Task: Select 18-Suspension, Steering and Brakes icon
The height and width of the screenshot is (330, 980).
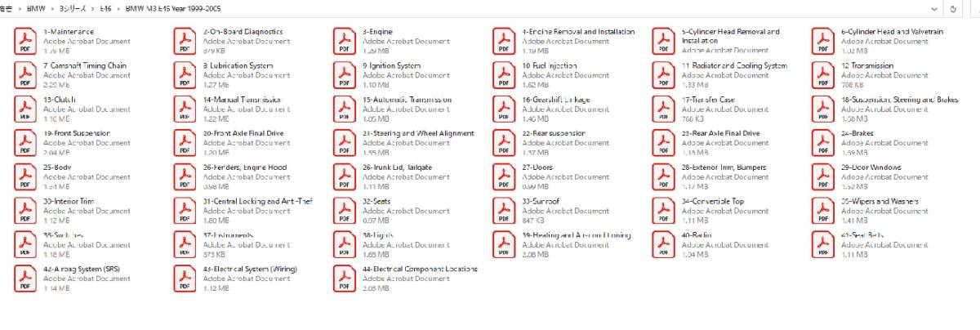Action: [x=824, y=109]
